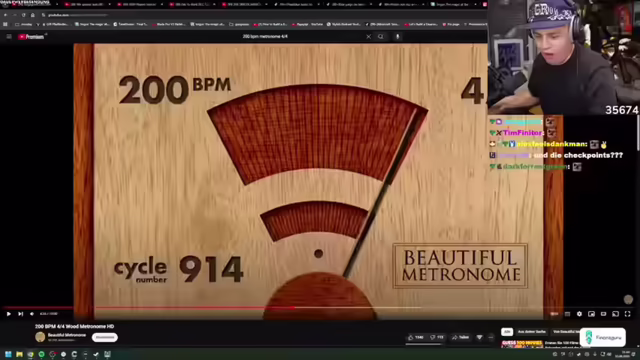
Task: Open Beautiful Metronome channel avatar
Action: (x=40, y=337)
